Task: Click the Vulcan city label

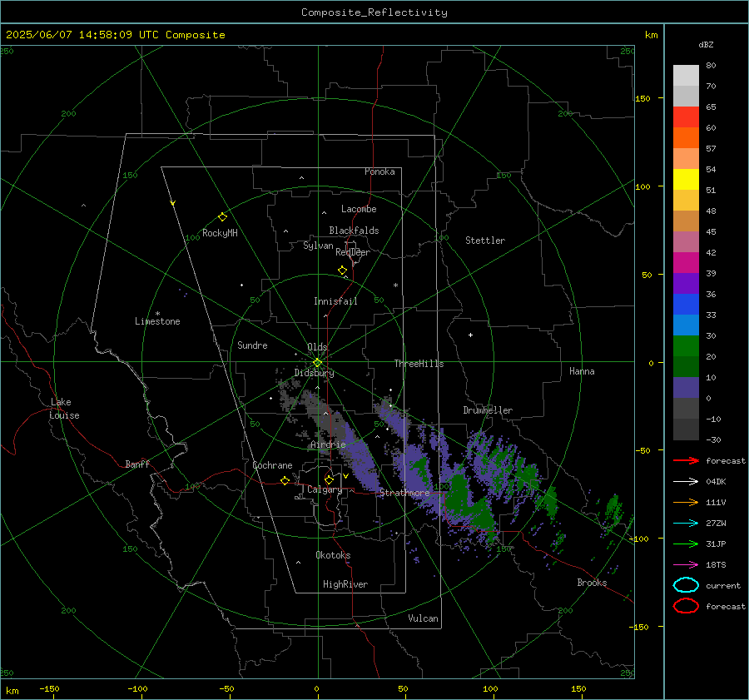Action: [423, 618]
